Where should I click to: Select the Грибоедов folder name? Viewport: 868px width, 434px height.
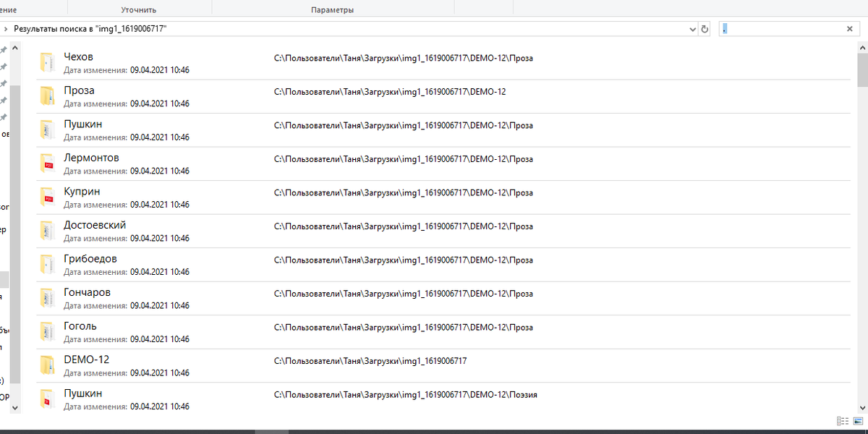coord(90,259)
